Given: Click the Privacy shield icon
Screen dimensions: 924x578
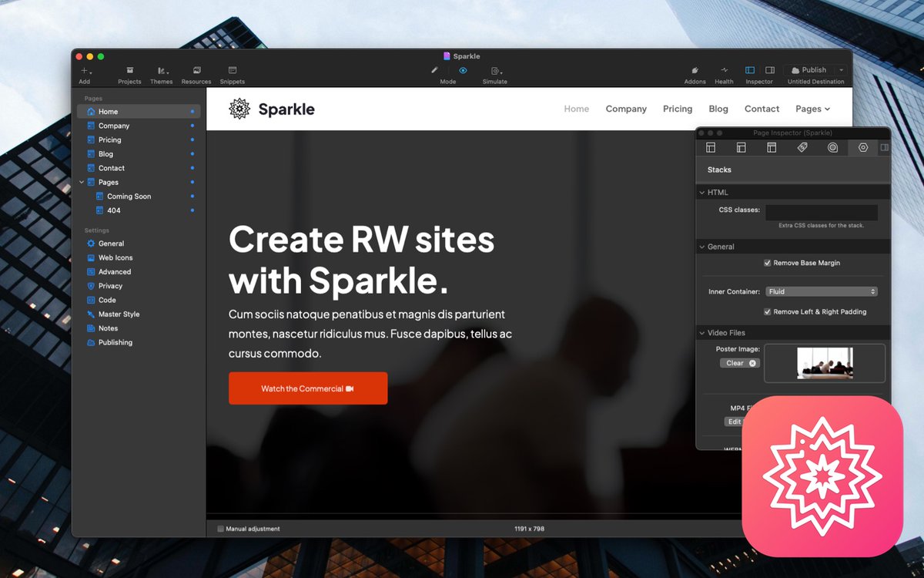Looking at the screenshot, I should 91,286.
